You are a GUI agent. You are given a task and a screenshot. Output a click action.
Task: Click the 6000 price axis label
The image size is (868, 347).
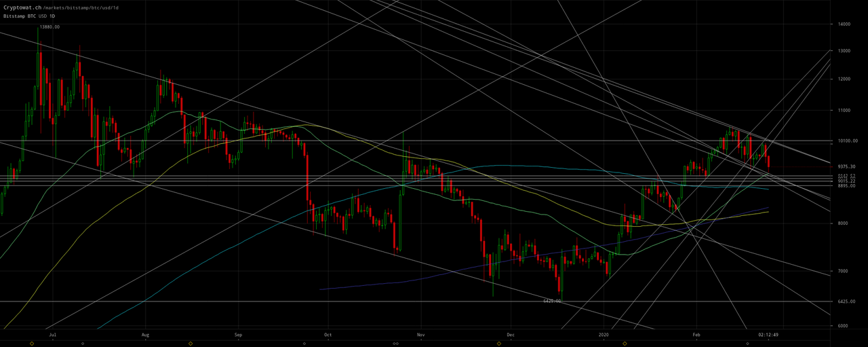tap(843, 326)
